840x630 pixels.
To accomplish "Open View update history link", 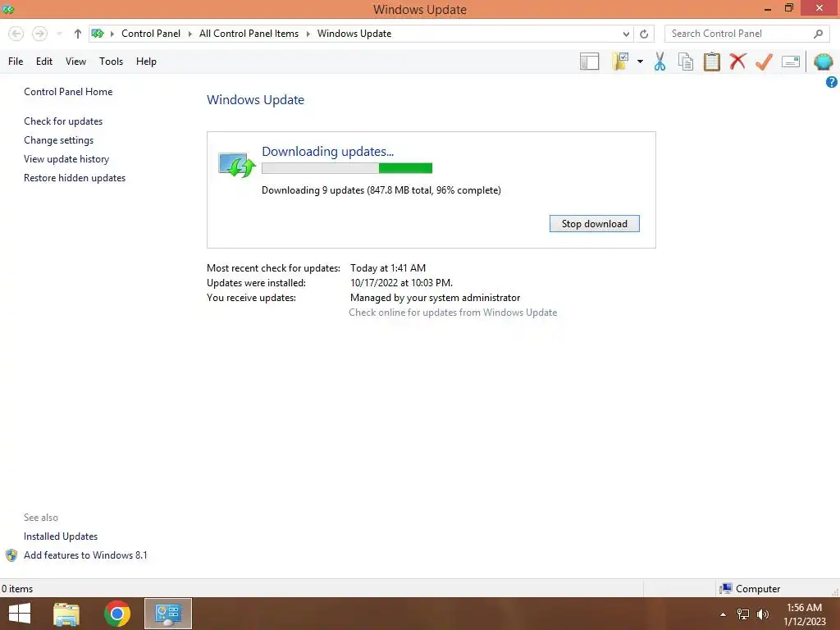I will point(66,159).
